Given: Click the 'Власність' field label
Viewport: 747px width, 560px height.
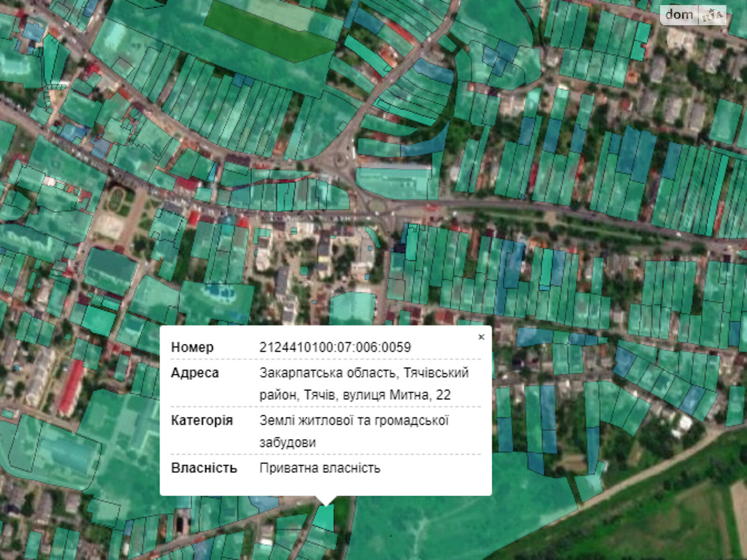Looking at the screenshot, I should [204, 468].
